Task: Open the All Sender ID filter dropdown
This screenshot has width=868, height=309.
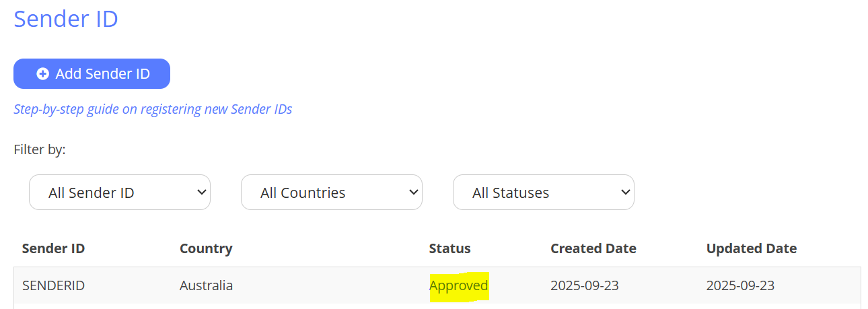Action: pyautogui.click(x=119, y=193)
